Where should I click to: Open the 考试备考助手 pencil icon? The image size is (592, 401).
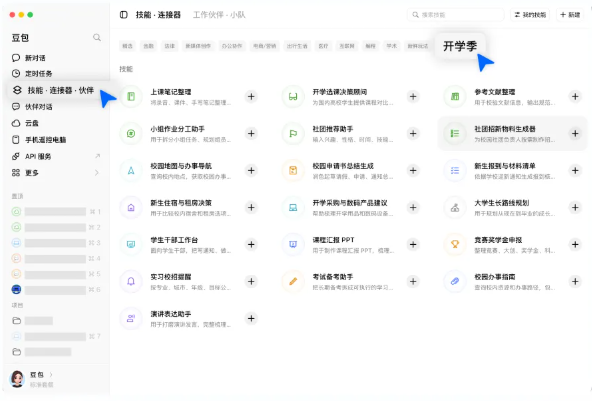click(293, 282)
